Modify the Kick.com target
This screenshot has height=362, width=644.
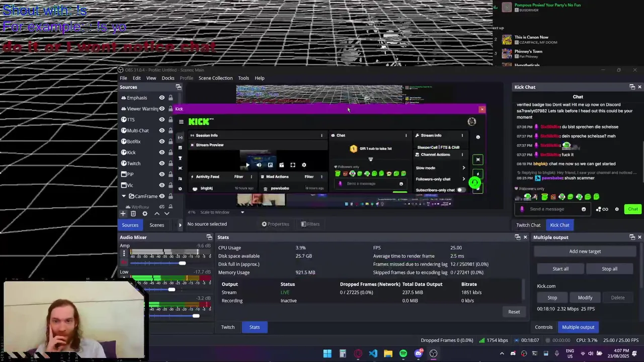[x=585, y=298]
